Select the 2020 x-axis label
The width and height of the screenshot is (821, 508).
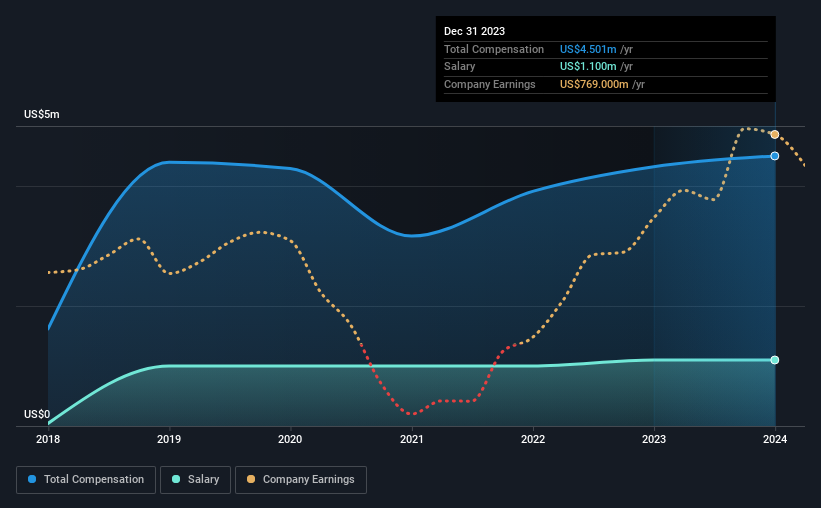click(x=290, y=439)
